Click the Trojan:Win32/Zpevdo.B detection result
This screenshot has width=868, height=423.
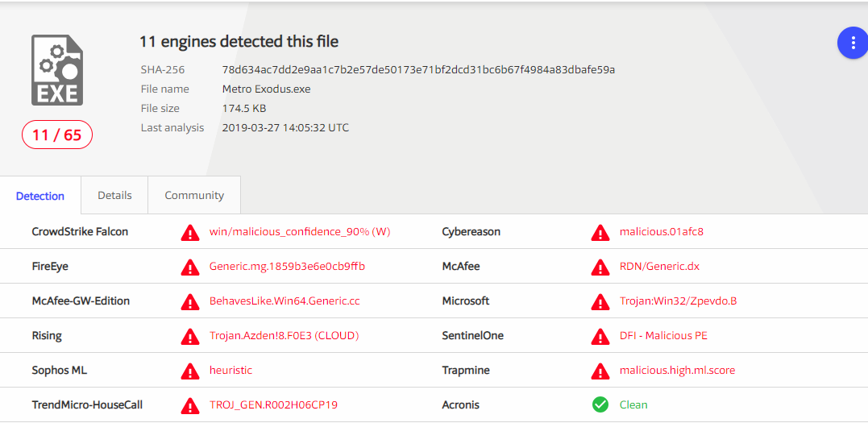click(x=678, y=301)
